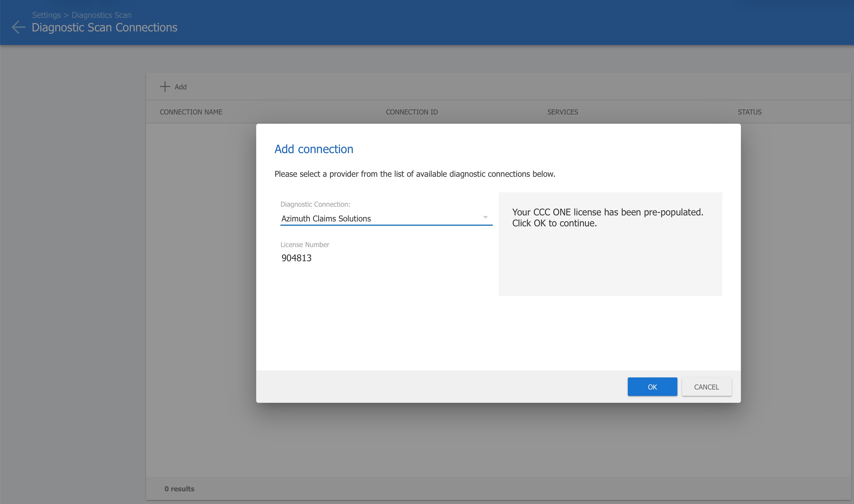Open the Settings breadcrumb link

[46, 15]
